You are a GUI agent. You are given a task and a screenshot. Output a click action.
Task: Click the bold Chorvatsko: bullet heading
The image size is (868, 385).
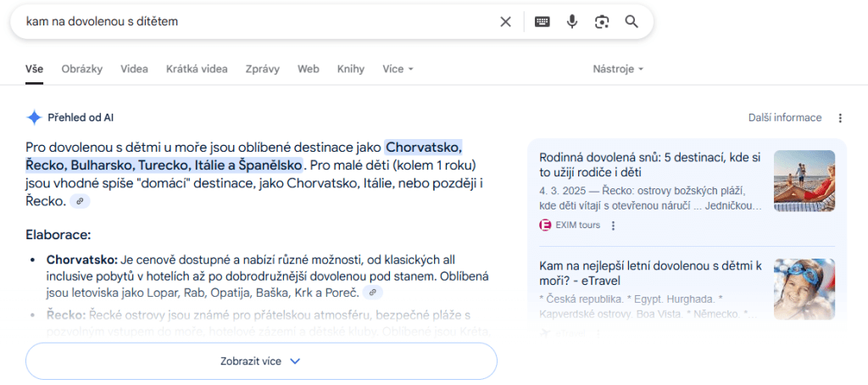point(82,259)
